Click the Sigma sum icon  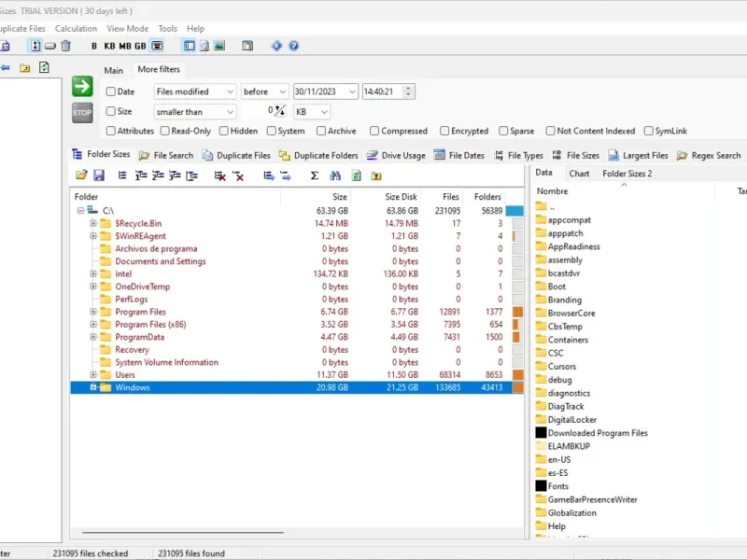coord(314,175)
